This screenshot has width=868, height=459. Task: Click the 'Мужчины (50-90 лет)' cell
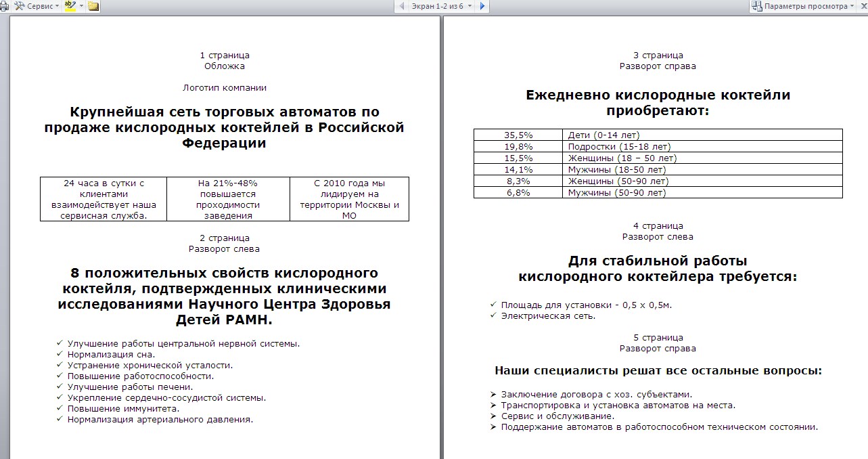(702, 192)
